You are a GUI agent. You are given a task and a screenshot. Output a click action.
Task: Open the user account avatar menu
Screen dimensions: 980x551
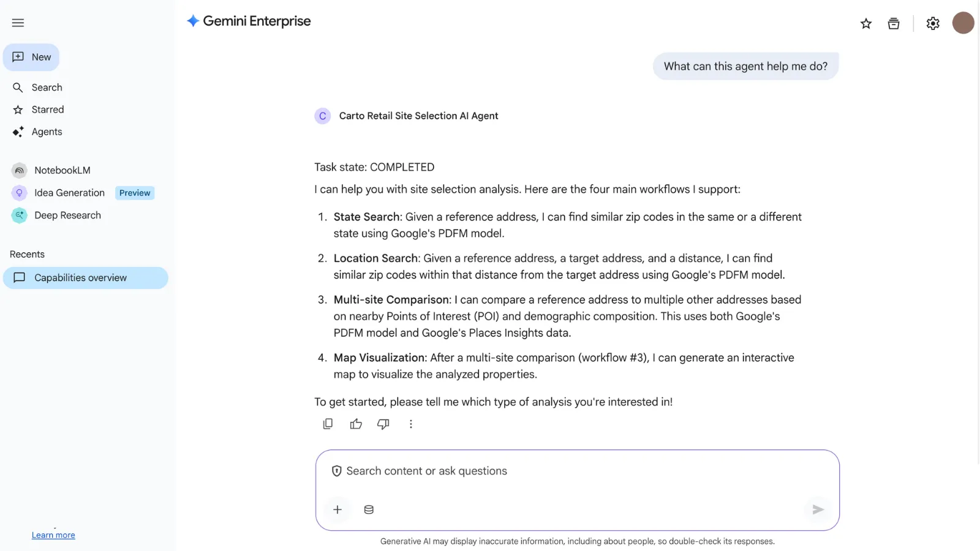tap(963, 23)
